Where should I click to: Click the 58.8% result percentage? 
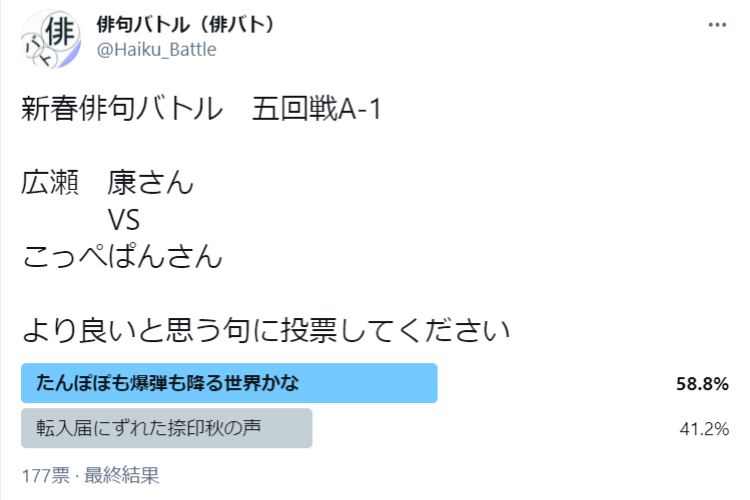(701, 384)
